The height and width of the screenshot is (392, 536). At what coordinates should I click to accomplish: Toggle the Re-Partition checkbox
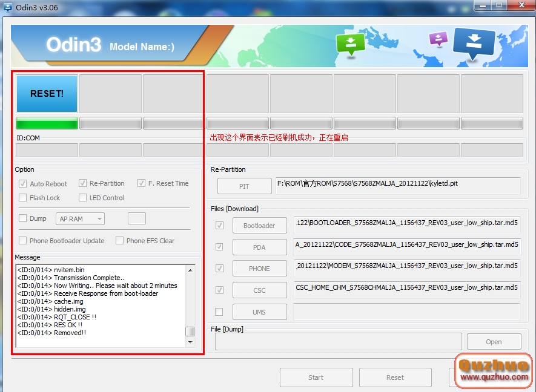click(82, 183)
